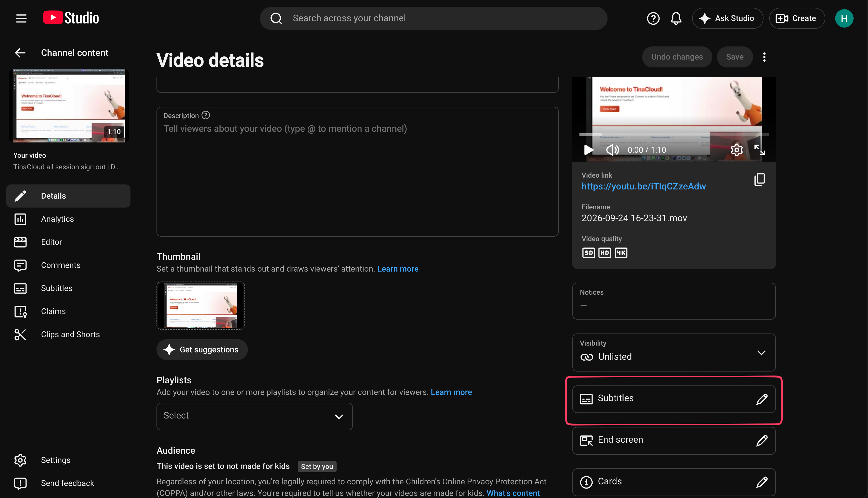The width and height of the screenshot is (868, 498).
Task: Mute the video preview volume
Action: (x=612, y=150)
